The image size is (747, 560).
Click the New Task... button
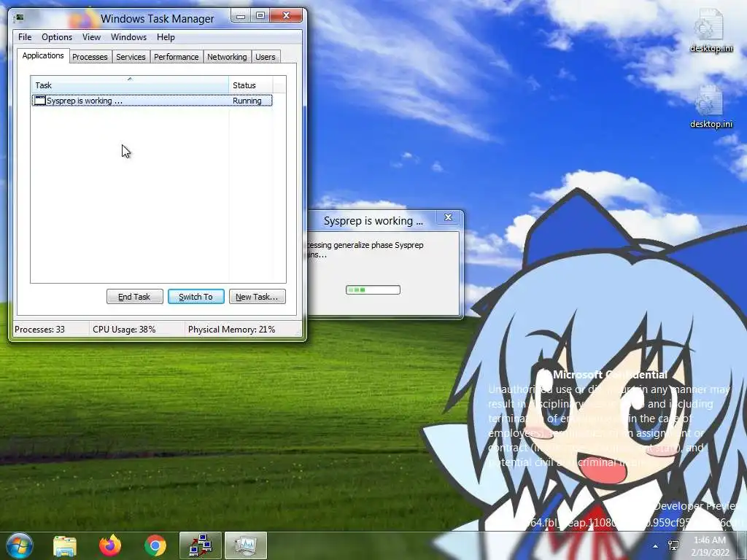point(258,297)
